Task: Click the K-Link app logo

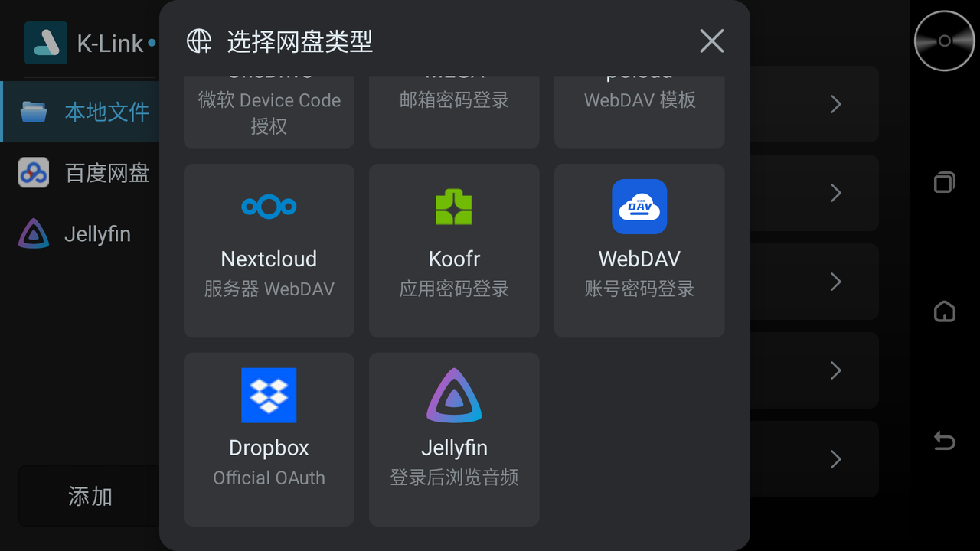Action: click(46, 43)
